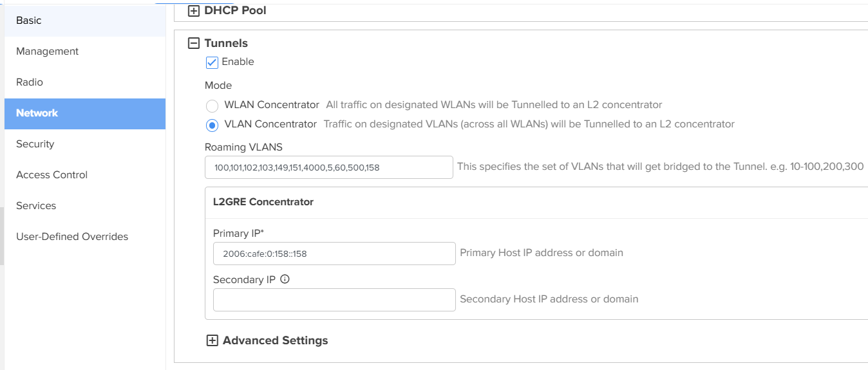Click the Secondary IP input box
This screenshot has height=370, width=868.
coord(334,300)
